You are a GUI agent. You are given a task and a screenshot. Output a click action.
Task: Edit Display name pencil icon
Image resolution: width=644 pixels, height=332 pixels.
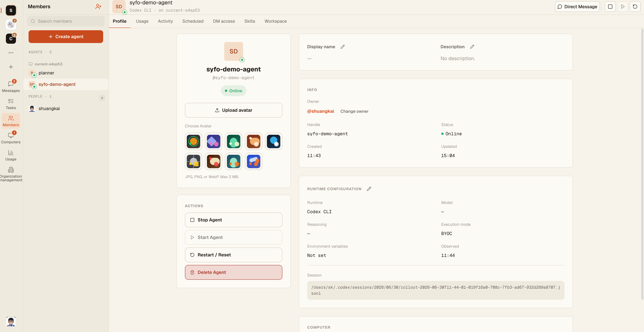[342, 47]
